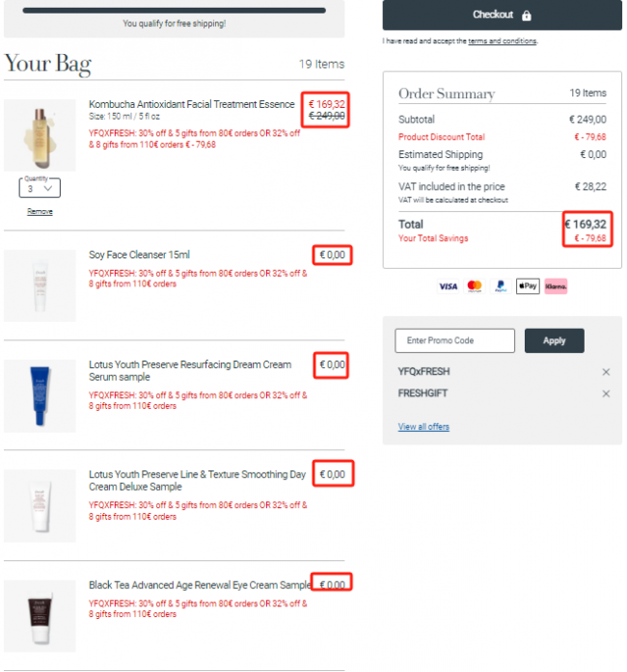627x672 pixels.
Task: Open the terms and conditions link
Action: [502, 41]
